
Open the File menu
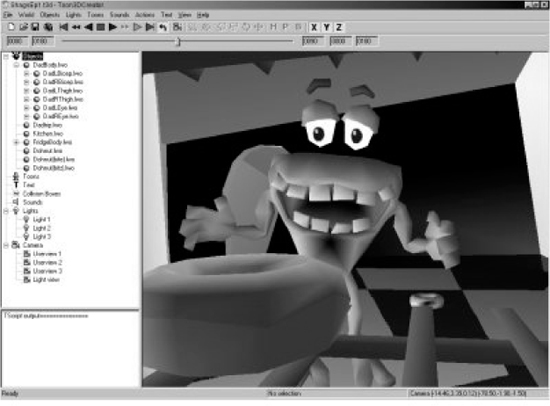tap(8, 15)
